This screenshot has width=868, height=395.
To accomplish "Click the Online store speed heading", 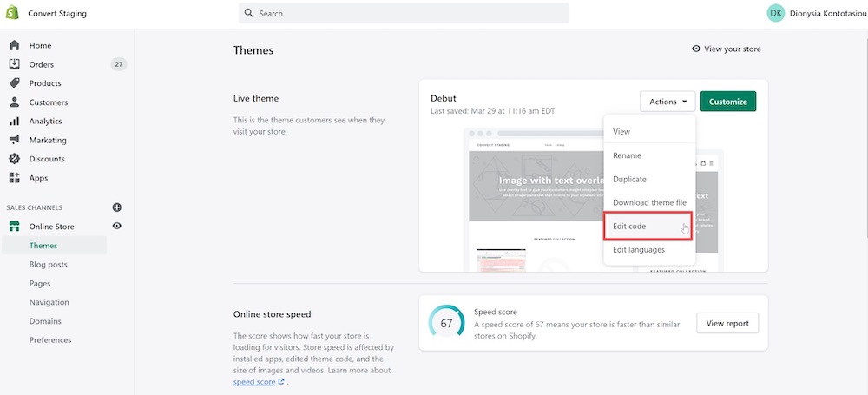I will 273,314.
